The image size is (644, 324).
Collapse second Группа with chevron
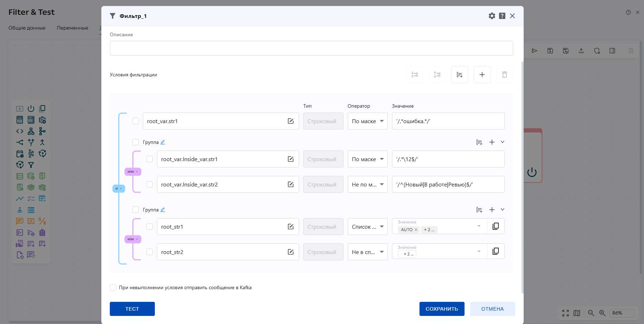[503, 210]
